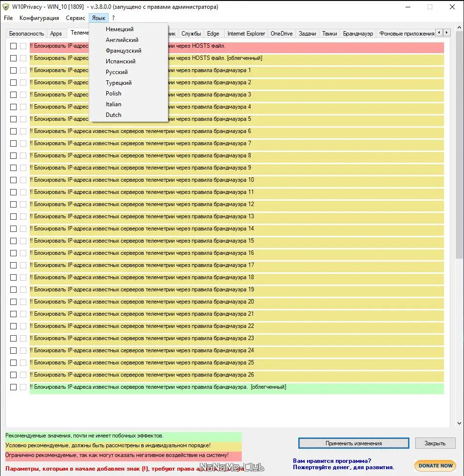This screenshot has height=476, width=464.
Task: Open the ? help menu
Action: tap(113, 18)
